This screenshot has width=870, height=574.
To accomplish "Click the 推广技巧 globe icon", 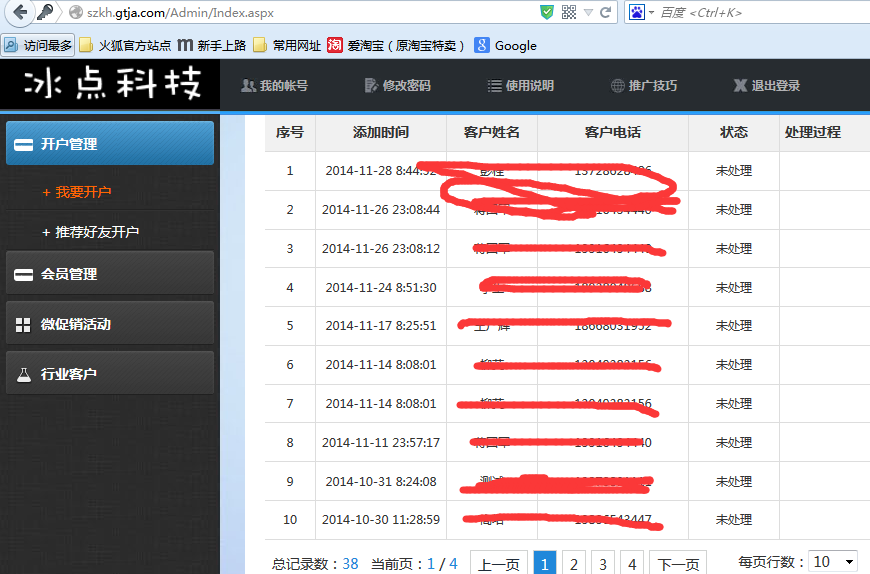I will coord(618,86).
